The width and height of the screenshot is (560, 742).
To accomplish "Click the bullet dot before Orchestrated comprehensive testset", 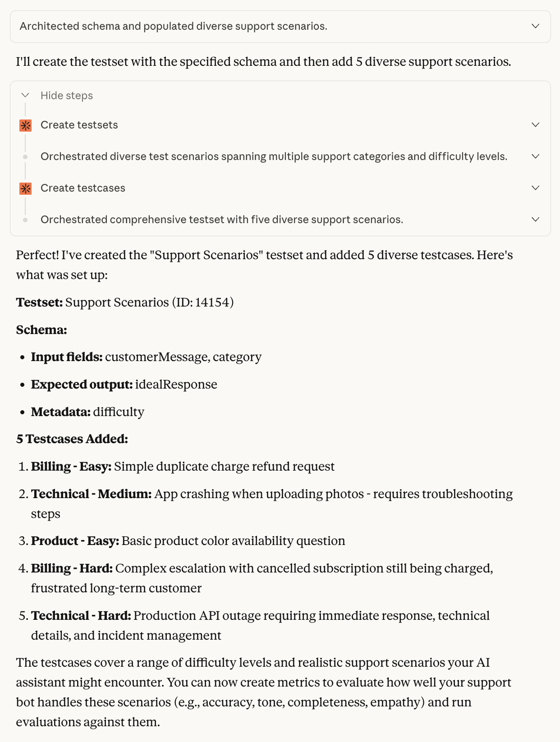I will pos(25,220).
